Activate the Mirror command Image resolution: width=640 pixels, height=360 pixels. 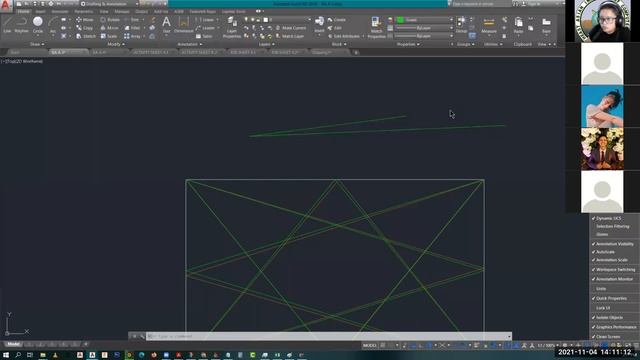point(109,28)
